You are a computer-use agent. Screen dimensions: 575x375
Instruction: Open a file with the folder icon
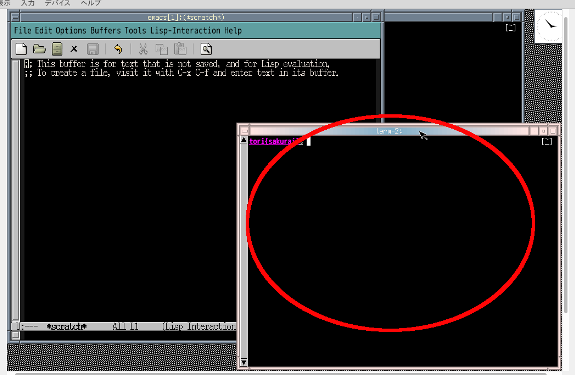(39, 49)
